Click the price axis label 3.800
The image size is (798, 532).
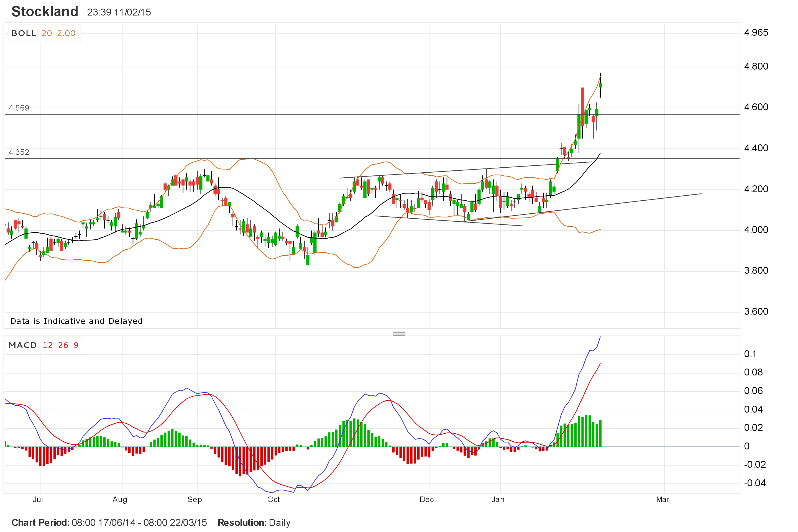point(756,270)
